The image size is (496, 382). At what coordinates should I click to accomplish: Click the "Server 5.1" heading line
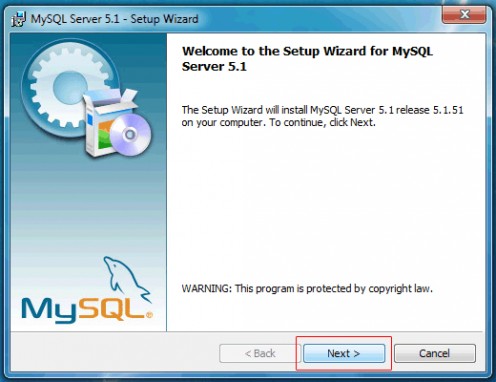click(214, 67)
